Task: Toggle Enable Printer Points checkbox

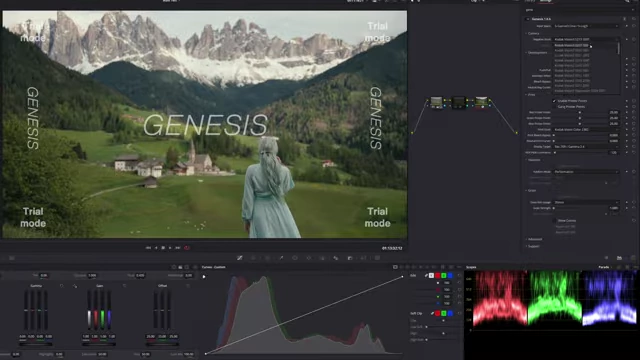Action: [x=554, y=101]
